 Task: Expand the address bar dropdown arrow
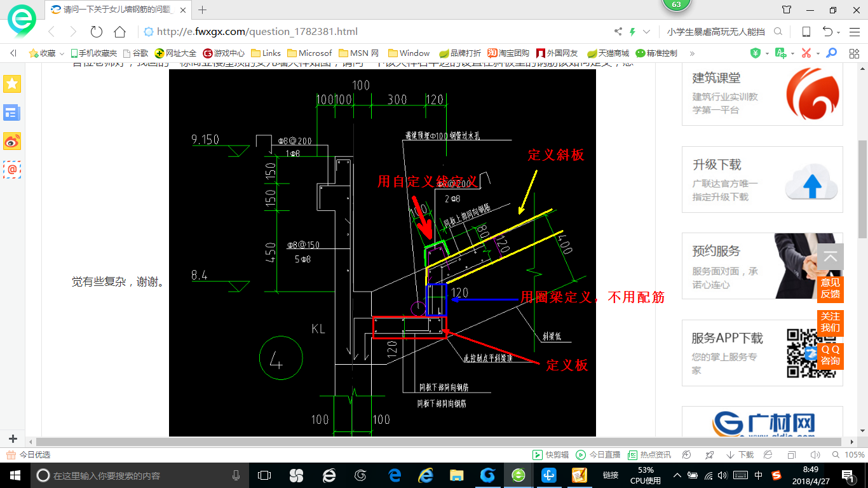646,32
